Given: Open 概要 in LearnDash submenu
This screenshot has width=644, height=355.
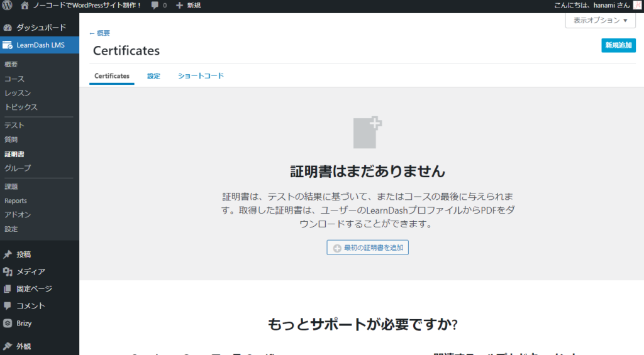Looking at the screenshot, I should coord(11,65).
